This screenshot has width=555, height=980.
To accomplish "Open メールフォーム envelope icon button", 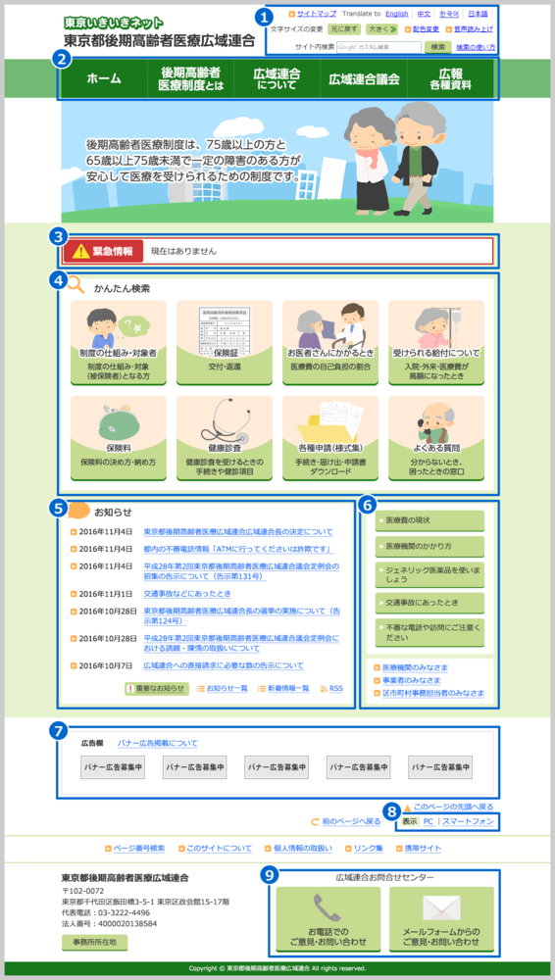I will pyautogui.click(x=441, y=921).
